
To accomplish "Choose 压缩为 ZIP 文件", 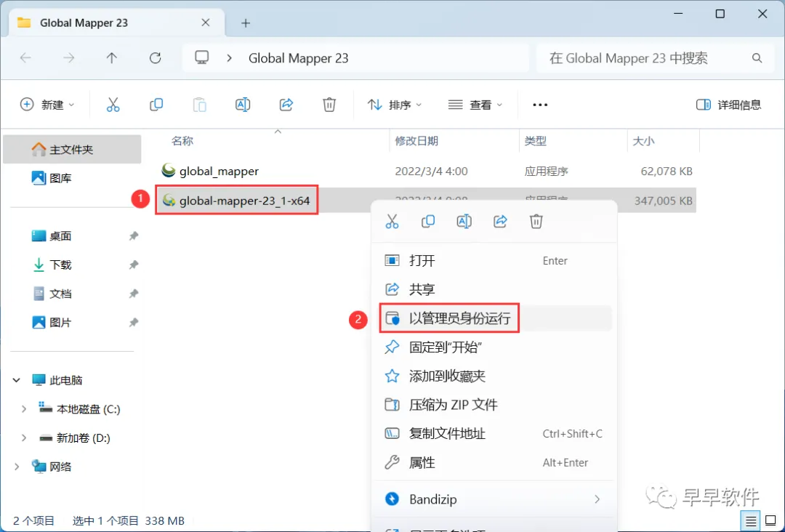I will pyautogui.click(x=494, y=405).
